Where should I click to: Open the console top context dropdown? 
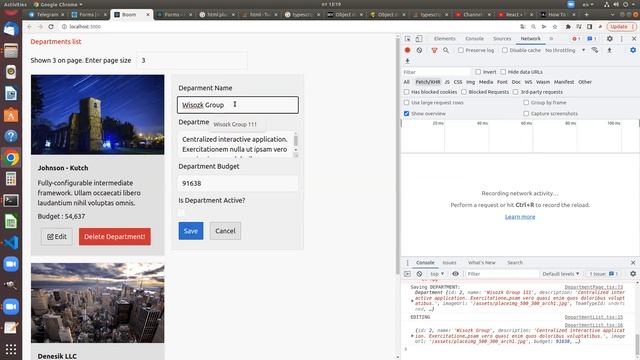[437, 274]
